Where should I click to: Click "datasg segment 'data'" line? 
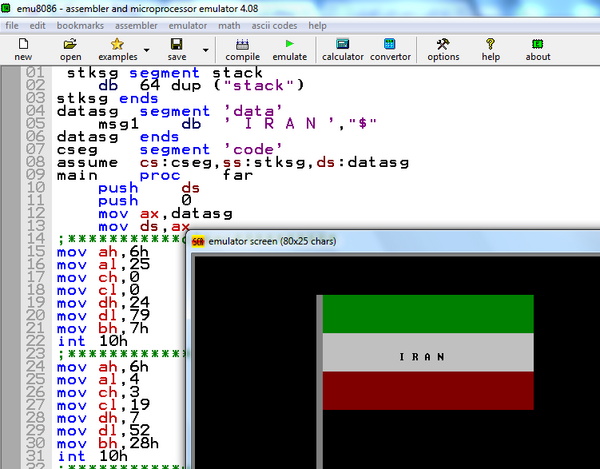[170, 111]
